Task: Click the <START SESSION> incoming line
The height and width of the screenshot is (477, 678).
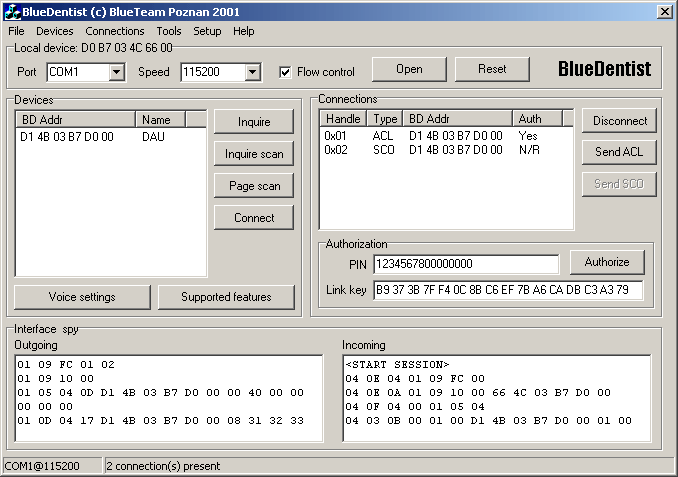Action: (397, 365)
